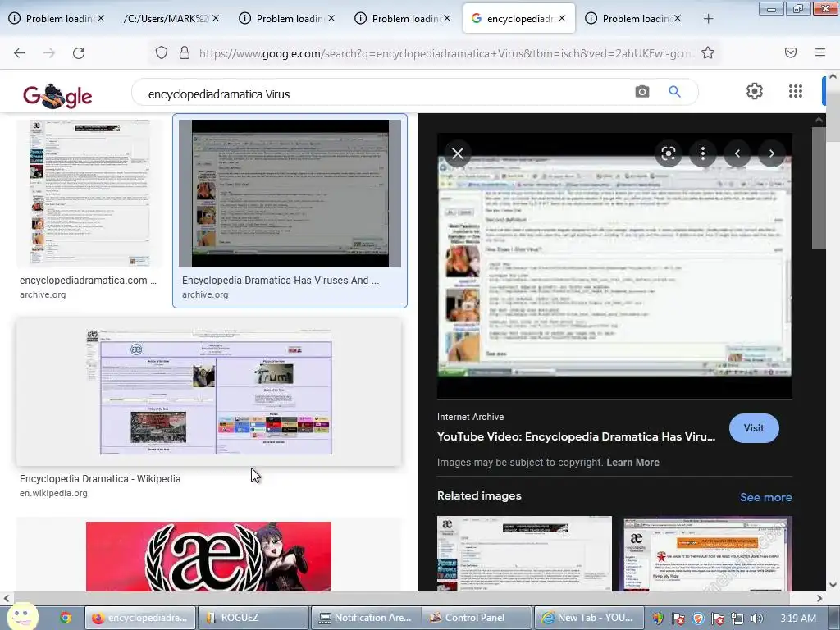The image size is (840, 630).
Task: Show previous image in preview
Action: point(737,153)
